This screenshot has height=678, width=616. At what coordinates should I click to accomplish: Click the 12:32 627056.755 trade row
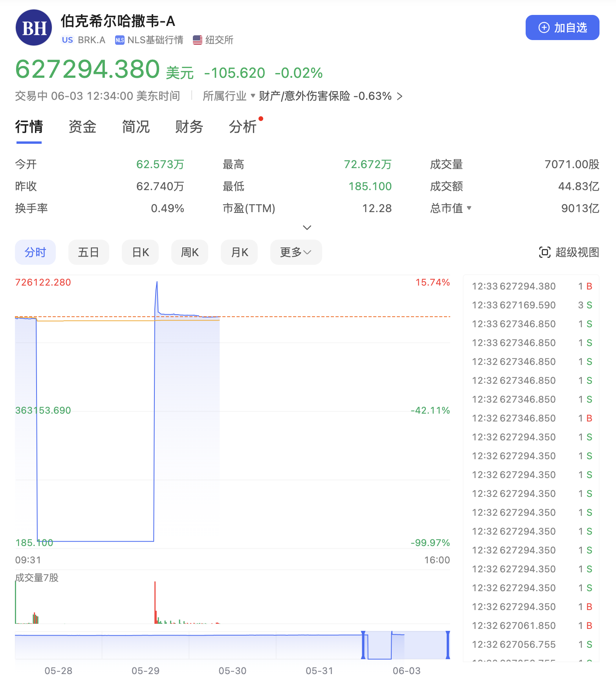click(x=532, y=645)
